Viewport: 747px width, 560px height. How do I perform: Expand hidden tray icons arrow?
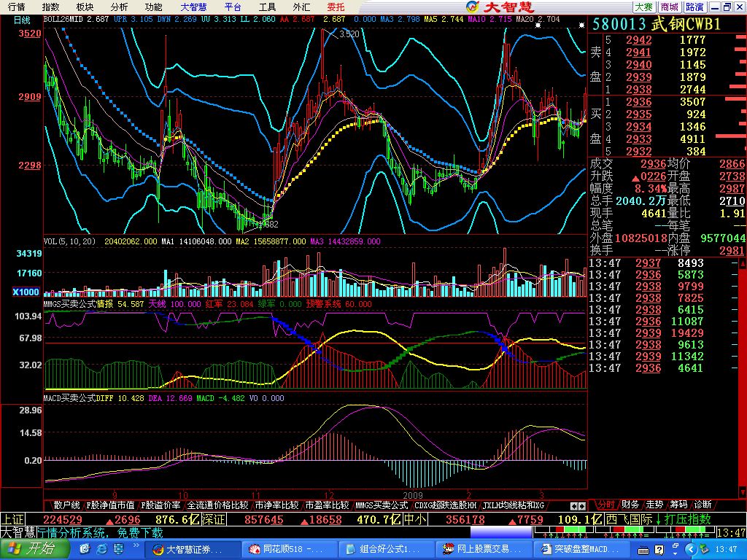[x=692, y=551]
